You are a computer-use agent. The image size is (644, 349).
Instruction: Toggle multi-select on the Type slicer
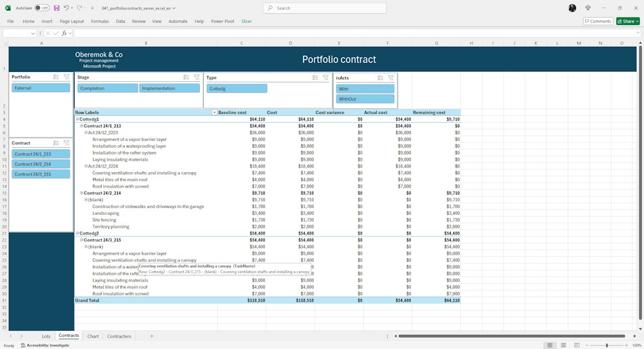[315, 77]
